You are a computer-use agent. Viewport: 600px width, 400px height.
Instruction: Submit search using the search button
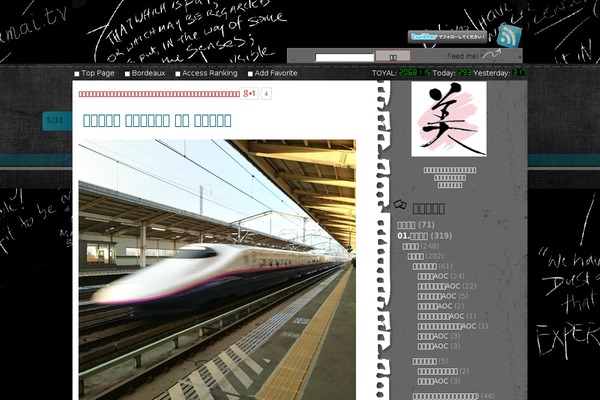coord(393,56)
